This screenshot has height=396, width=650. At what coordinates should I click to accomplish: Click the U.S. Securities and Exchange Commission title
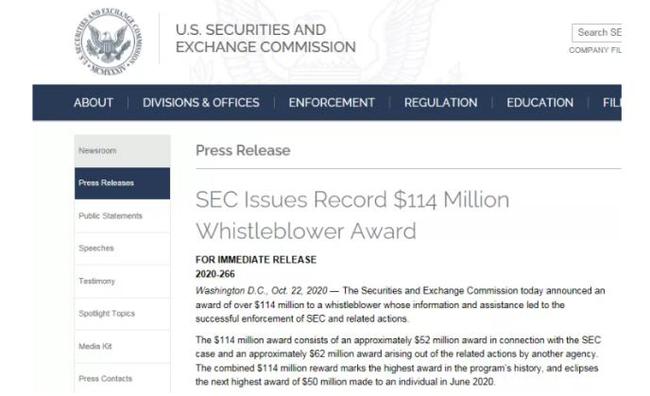265,38
